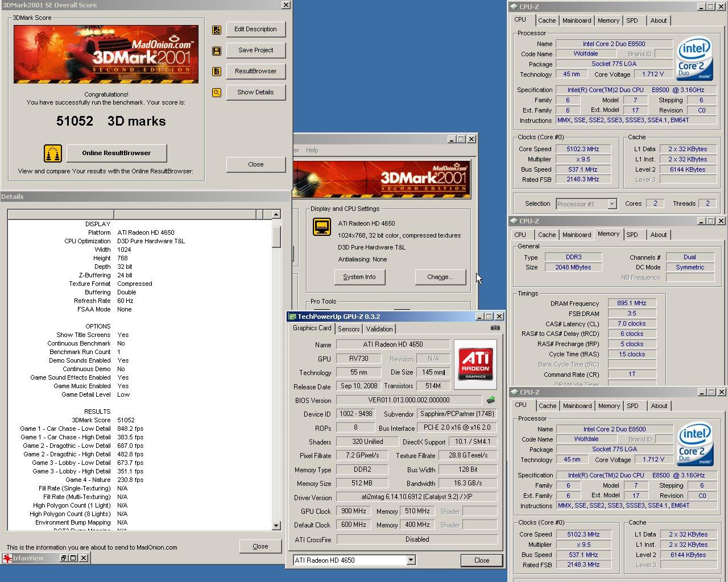Click Close button below Details list
Image resolution: width=728 pixels, height=582 pixels.
tap(260, 546)
